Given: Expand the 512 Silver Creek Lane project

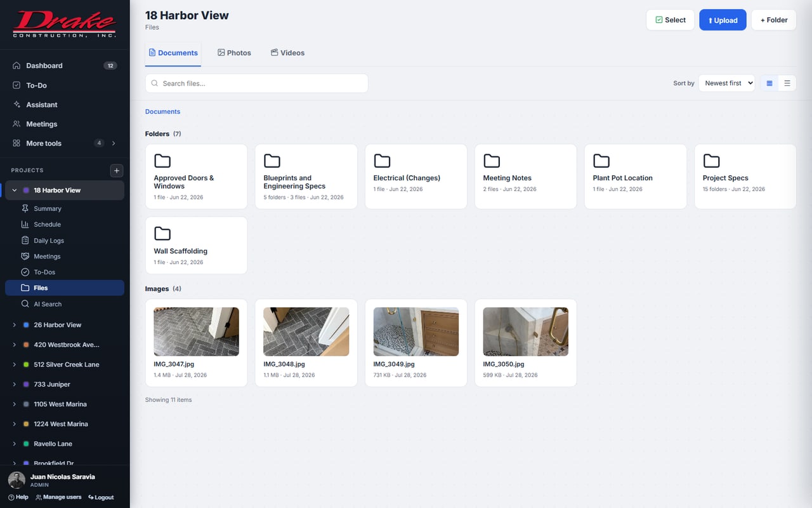Looking at the screenshot, I should [x=15, y=364].
